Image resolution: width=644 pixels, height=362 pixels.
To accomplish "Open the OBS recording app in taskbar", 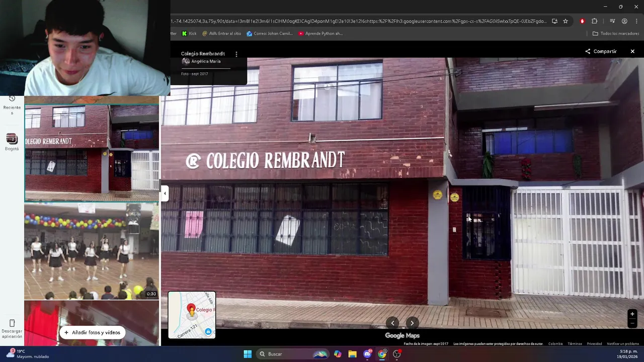I will click(x=397, y=354).
